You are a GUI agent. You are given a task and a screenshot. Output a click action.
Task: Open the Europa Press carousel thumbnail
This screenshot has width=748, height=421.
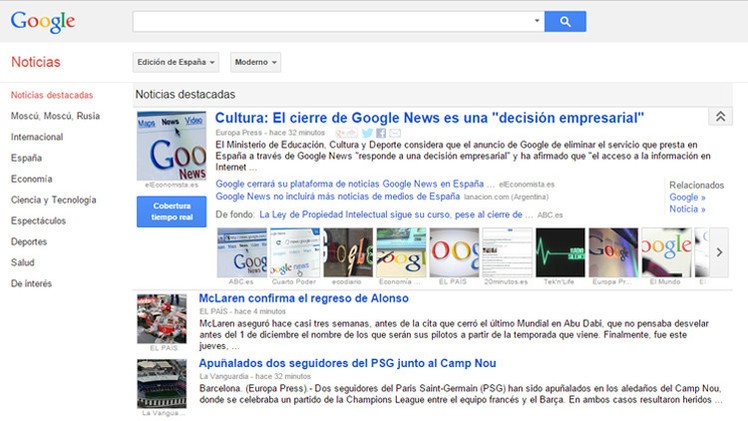coord(613,252)
